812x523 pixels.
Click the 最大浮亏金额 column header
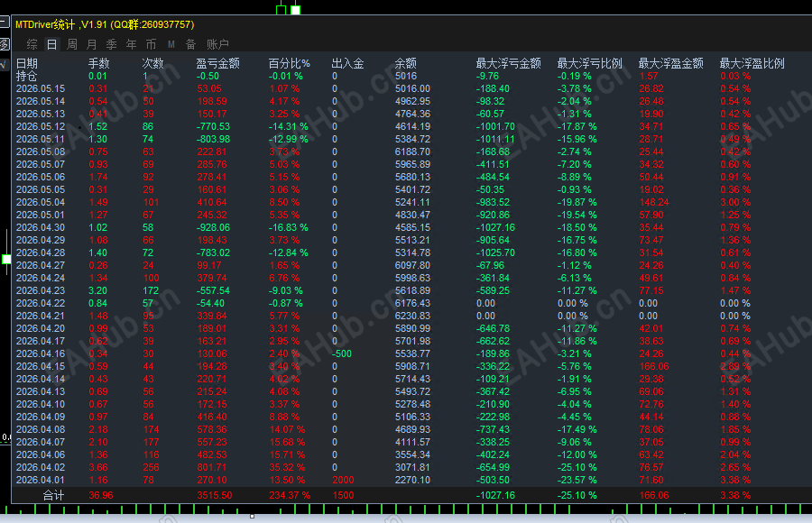(x=509, y=63)
